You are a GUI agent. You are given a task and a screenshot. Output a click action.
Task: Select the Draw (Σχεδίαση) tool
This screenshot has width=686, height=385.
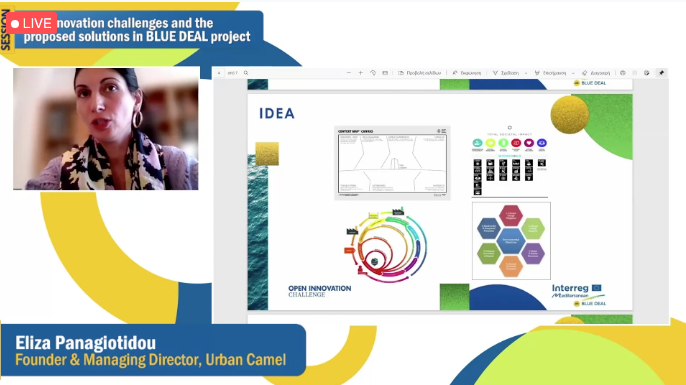point(506,73)
